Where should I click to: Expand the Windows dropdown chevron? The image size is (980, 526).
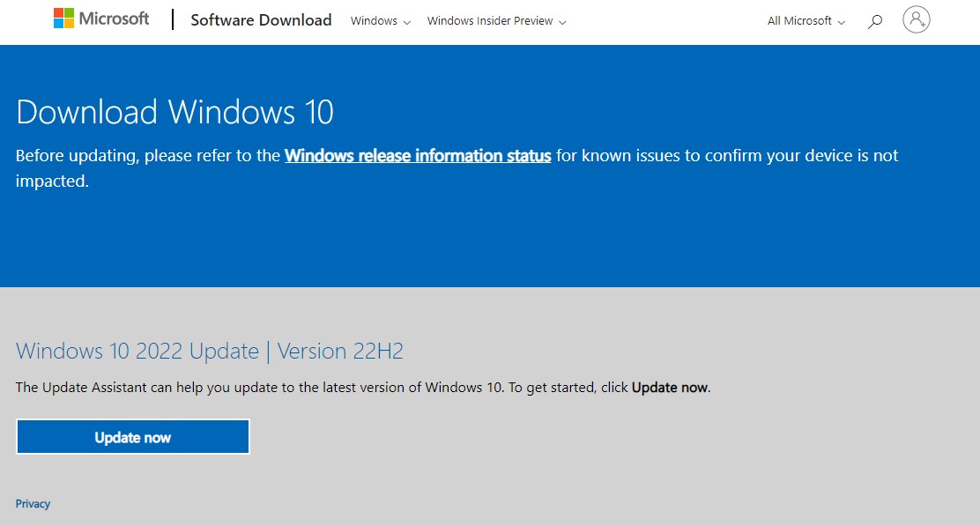coord(405,21)
